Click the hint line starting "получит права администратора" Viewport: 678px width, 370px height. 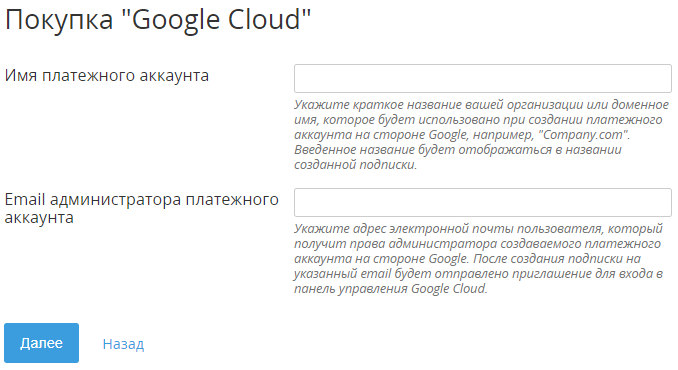click(x=477, y=243)
